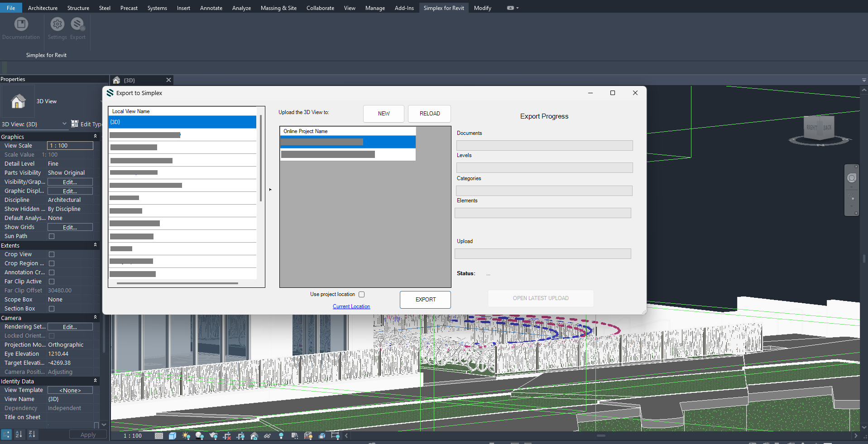Screen dimensions: 868x444
Task: Open the Architecture ribbon tab
Action: 43,8
